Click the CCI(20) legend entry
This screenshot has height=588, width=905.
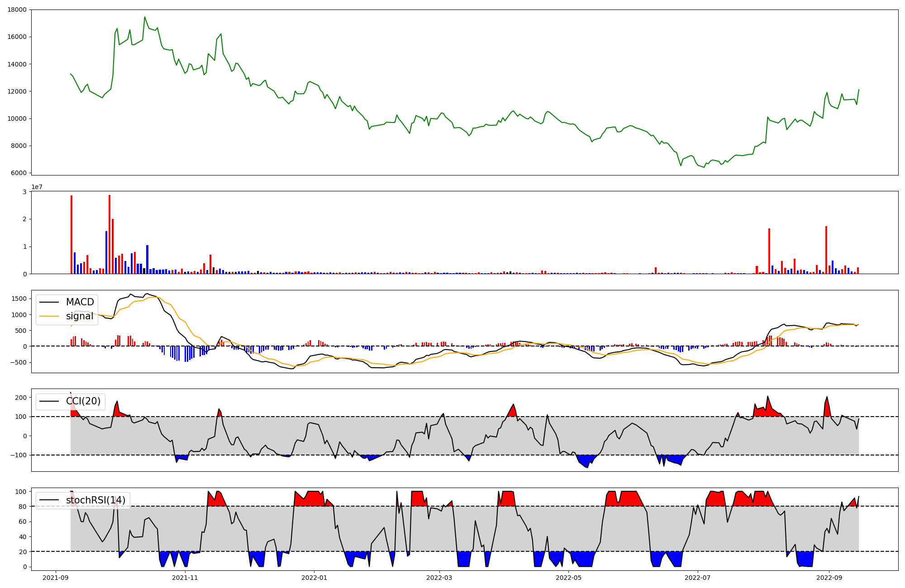pos(83,401)
